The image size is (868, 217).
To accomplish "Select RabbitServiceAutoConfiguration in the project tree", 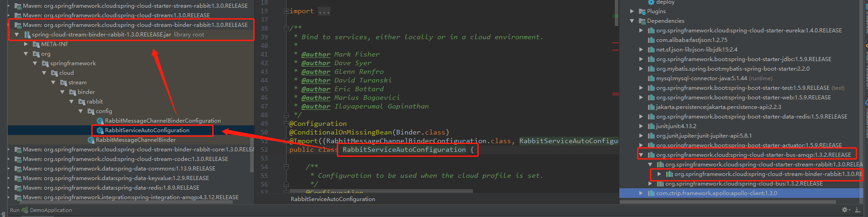I will [147, 130].
